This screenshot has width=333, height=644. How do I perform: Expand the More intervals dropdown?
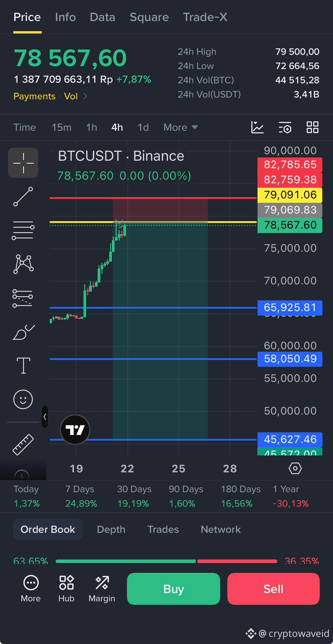pyautogui.click(x=181, y=127)
